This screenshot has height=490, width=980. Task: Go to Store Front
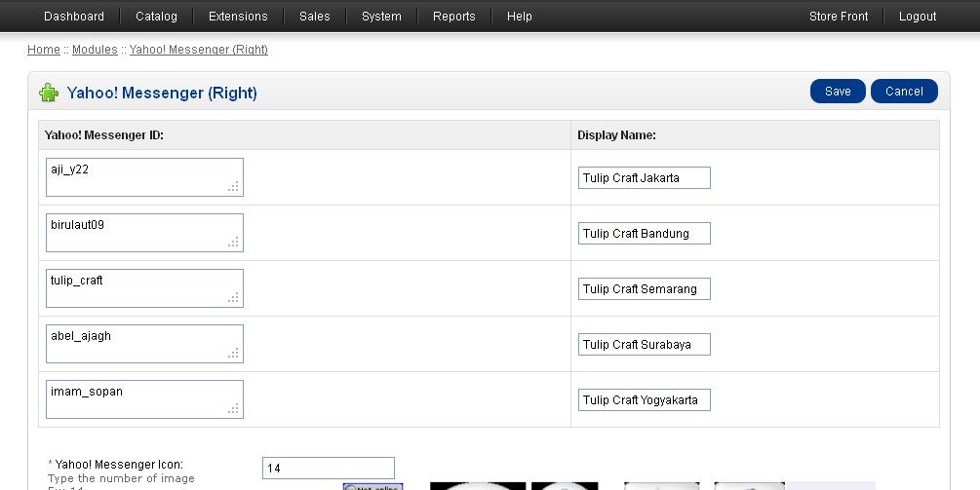(x=839, y=17)
